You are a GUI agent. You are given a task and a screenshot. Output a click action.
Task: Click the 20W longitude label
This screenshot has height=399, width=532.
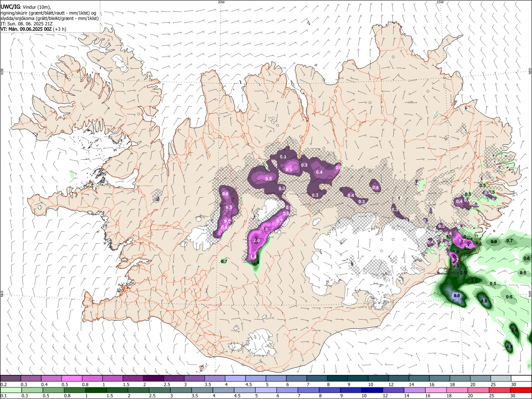[x=221, y=2]
